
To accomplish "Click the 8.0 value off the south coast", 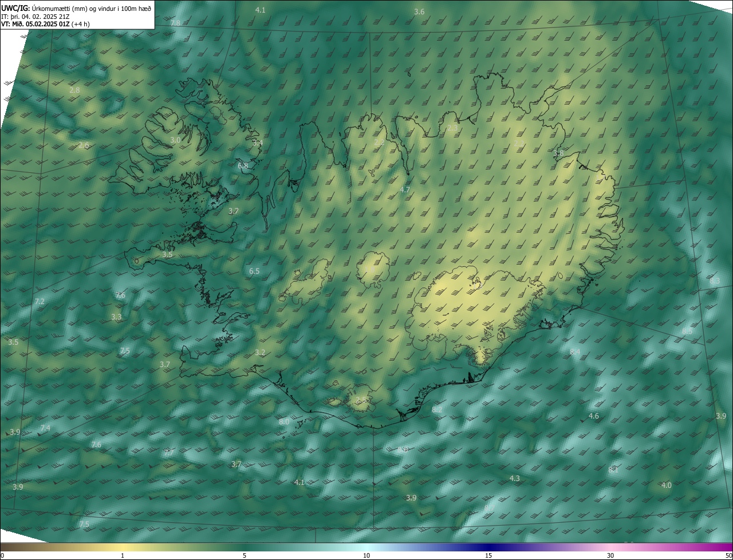I will pyautogui.click(x=284, y=422).
